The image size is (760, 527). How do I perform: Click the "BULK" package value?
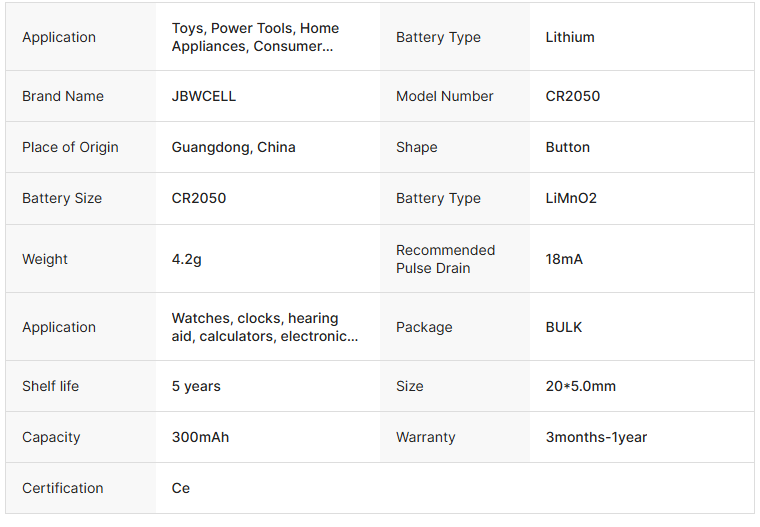tap(564, 327)
